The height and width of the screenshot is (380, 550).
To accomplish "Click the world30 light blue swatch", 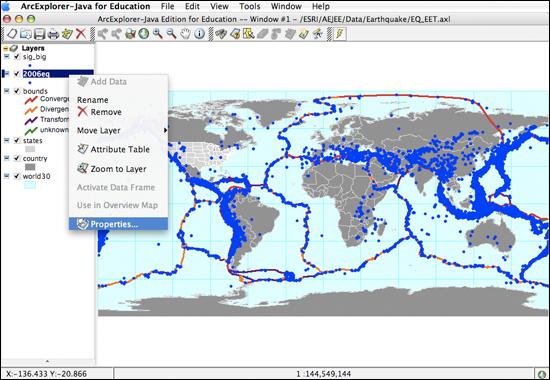I will click(x=30, y=185).
